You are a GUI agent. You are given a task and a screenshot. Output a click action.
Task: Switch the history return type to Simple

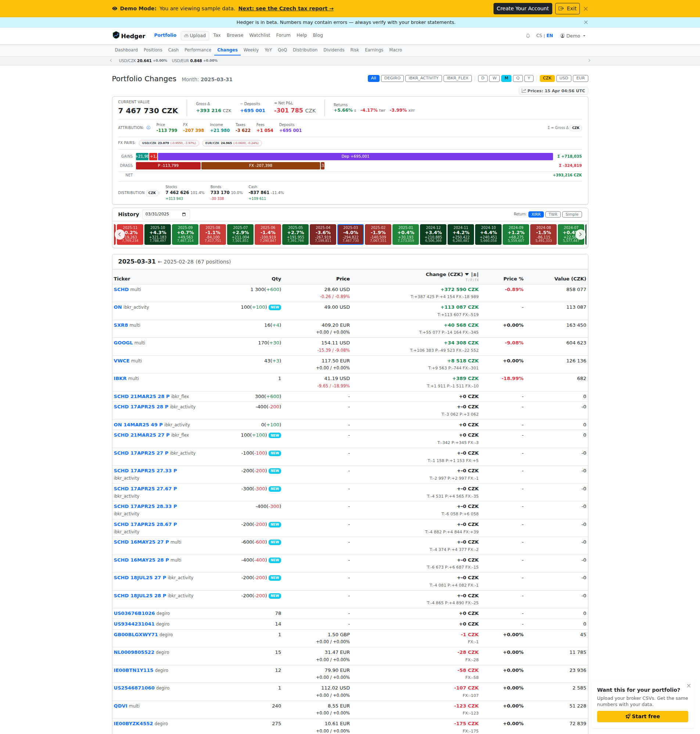572,215
